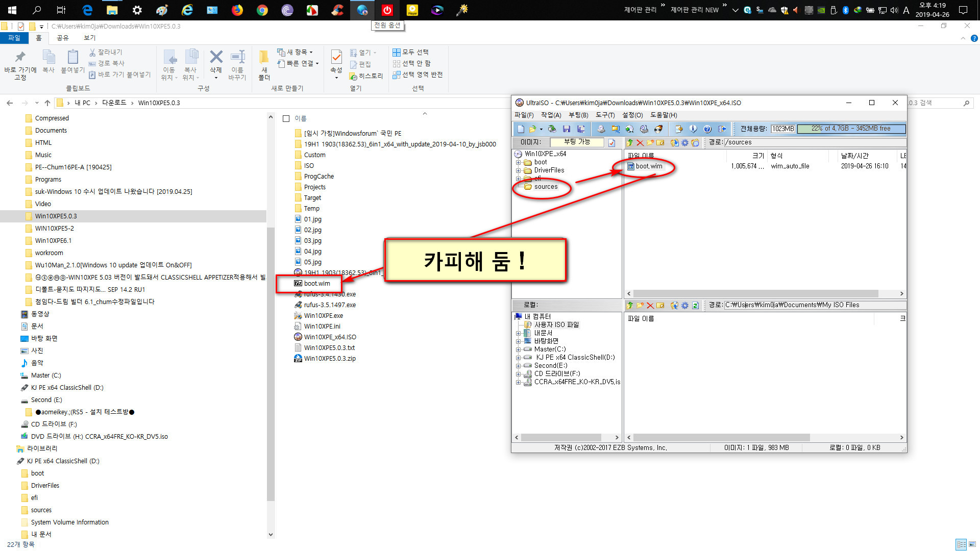
Task: Click 바로 가기에 고정 pin icon in ribbon
Action: coord(20,57)
